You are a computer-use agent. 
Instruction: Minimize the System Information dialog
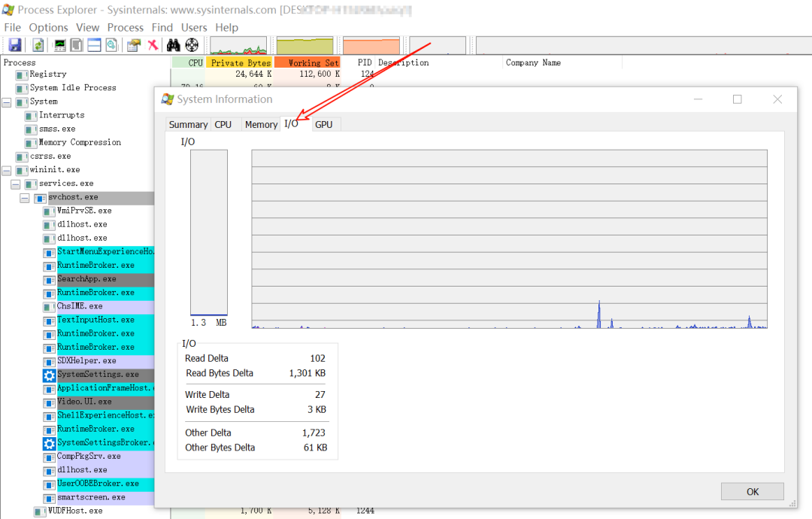pyautogui.click(x=698, y=99)
